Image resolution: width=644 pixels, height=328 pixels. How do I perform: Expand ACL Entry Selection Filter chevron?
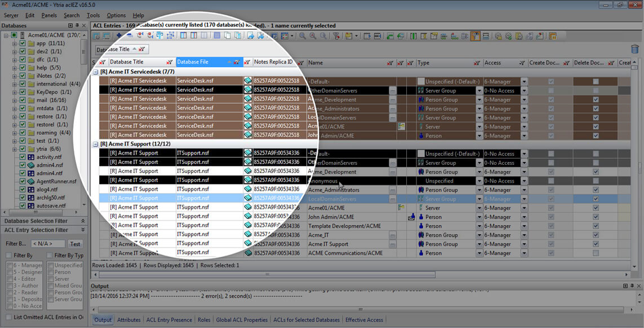coord(83,230)
